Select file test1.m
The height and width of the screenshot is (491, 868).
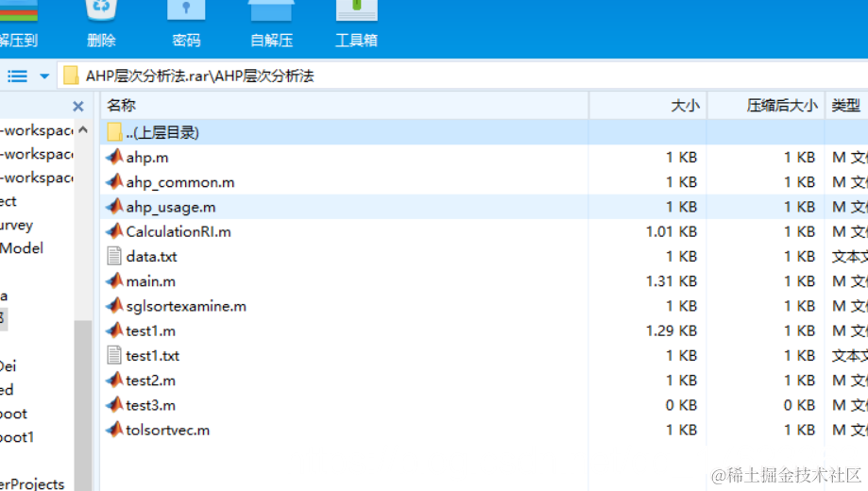pos(150,331)
